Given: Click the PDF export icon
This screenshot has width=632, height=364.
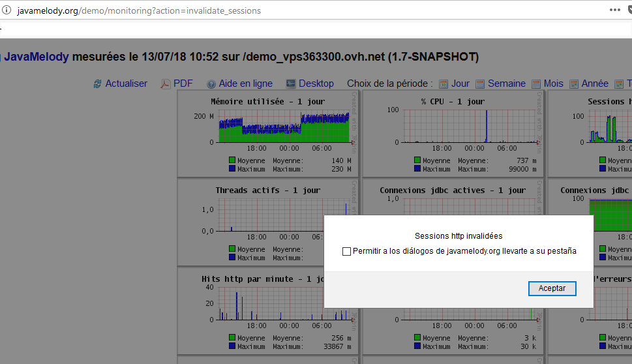Looking at the screenshot, I should 166,84.
